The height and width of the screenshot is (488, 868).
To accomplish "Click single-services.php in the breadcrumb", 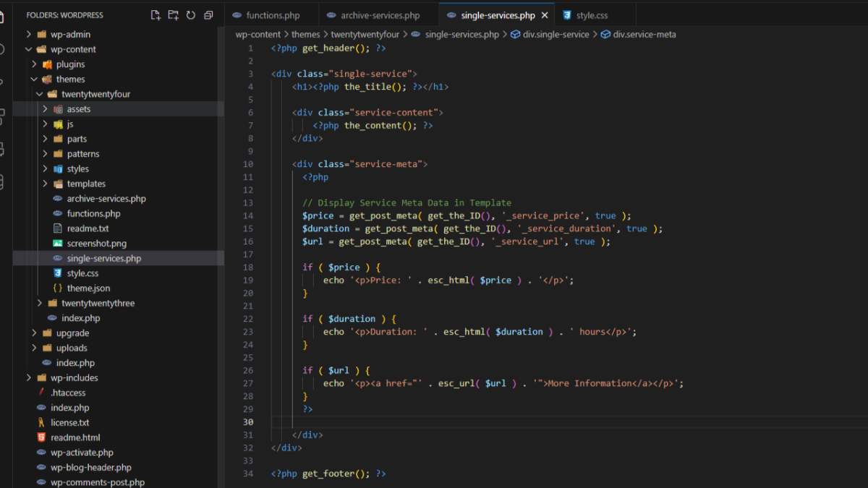I will (x=462, y=34).
